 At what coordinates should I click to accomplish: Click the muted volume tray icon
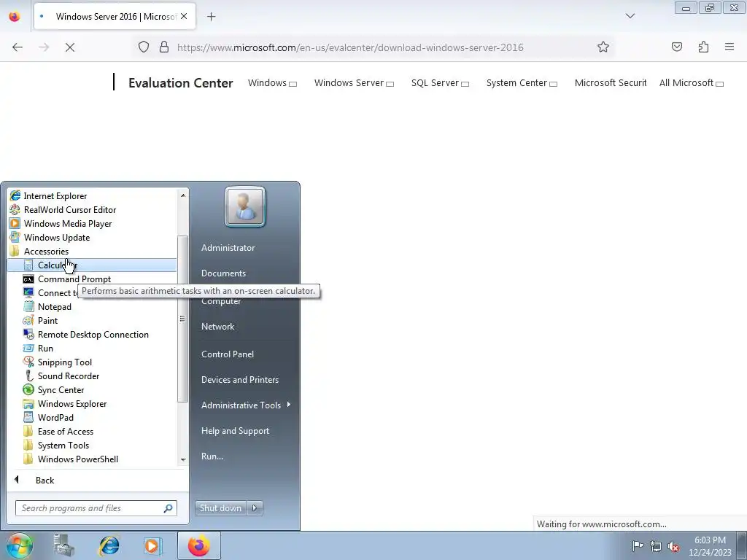point(673,547)
